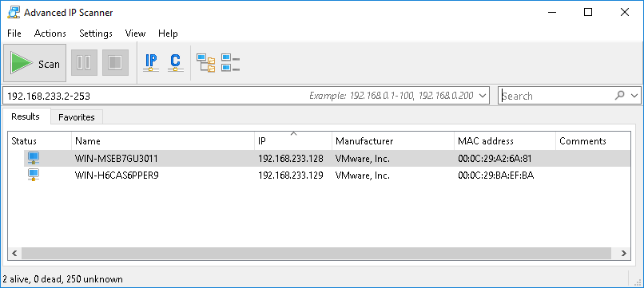644x288 pixels.
Task: Click the horizontal scrollbar thumb
Action: [316, 253]
